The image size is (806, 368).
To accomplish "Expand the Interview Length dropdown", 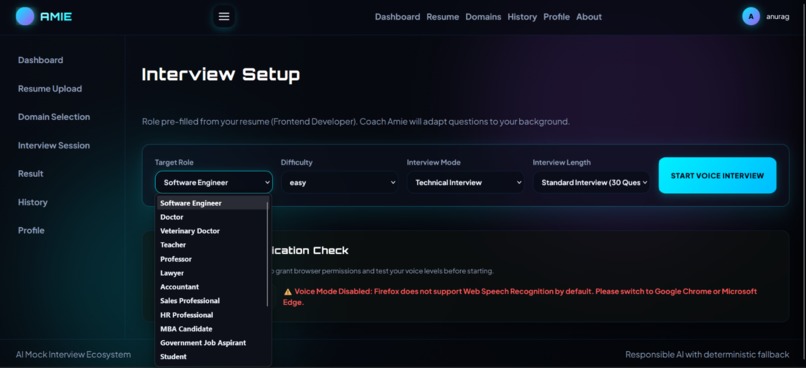I will tap(592, 182).
